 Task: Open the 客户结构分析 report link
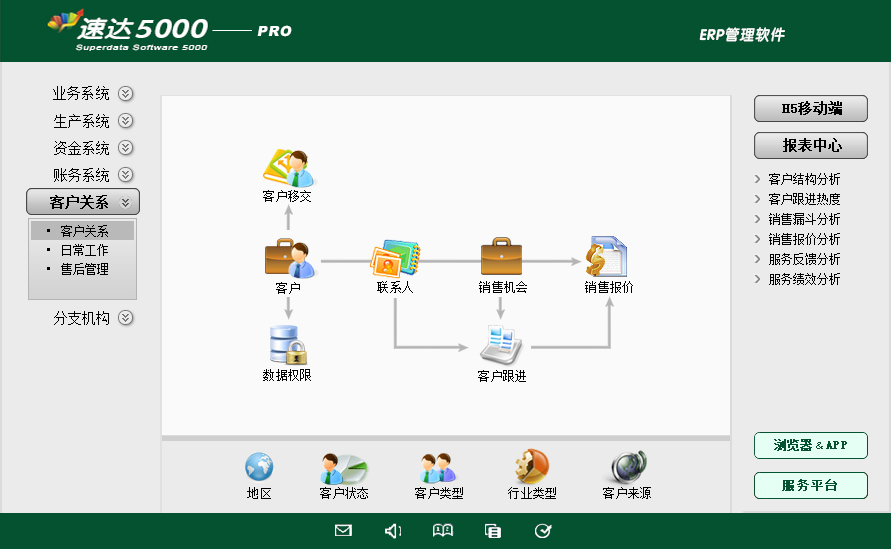pos(804,179)
